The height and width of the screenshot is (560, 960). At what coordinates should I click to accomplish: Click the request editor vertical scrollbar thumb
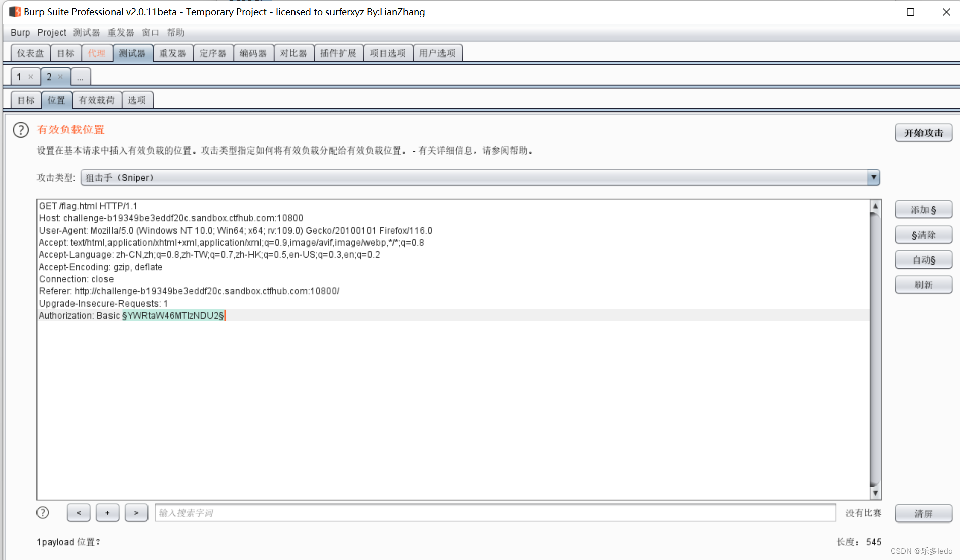pyautogui.click(x=875, y=349)
